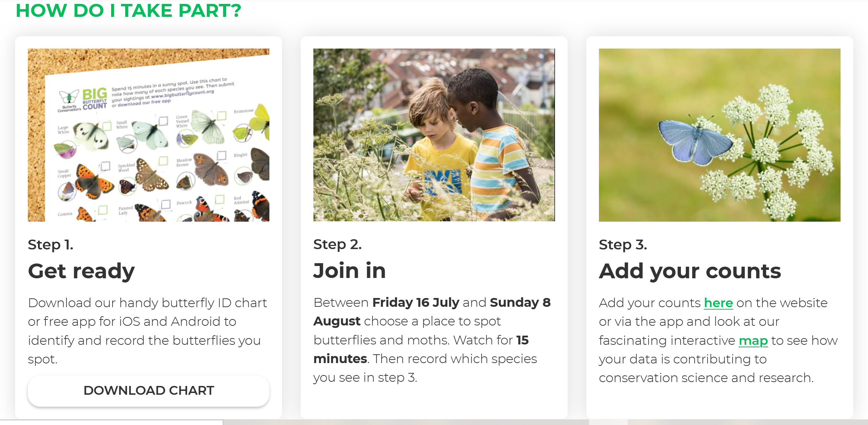Tick the Small White checkbox on the chart
This screenshot has height=425, width=868.
tap(163, 121)
